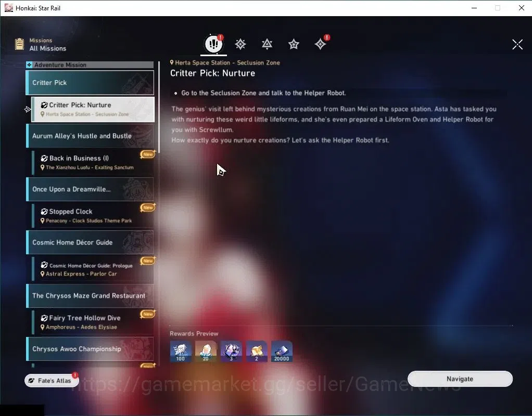The width and height of the screenshot is (532, 416).
Task: Click the Navigate button
Action: pyautogui.click(x=460, y=379)
